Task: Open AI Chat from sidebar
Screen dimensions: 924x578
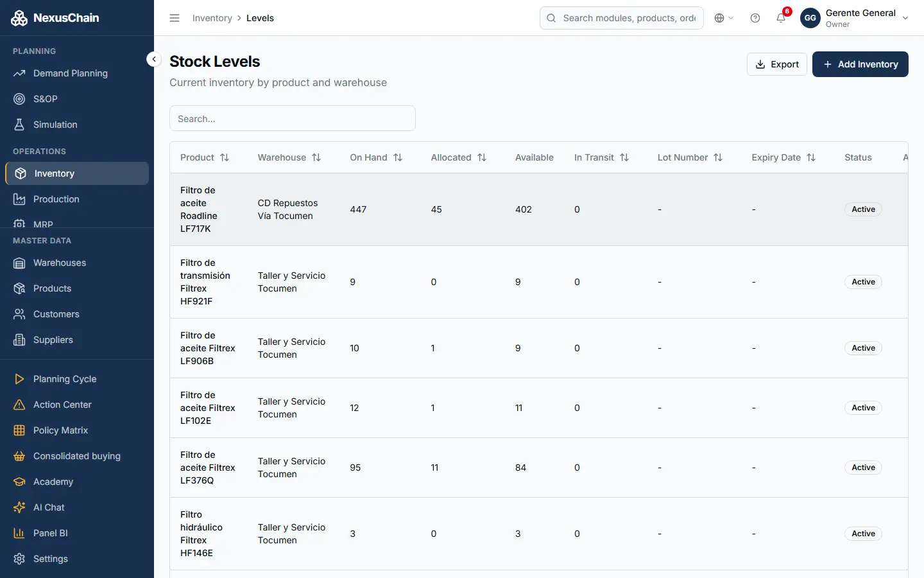Action: click(x=77, y=507)
